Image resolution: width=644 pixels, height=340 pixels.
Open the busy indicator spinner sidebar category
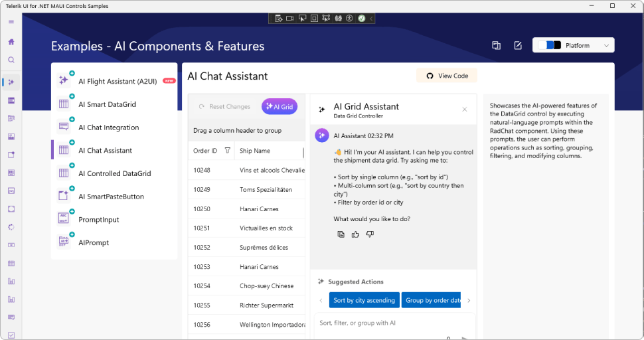(11, 227)
